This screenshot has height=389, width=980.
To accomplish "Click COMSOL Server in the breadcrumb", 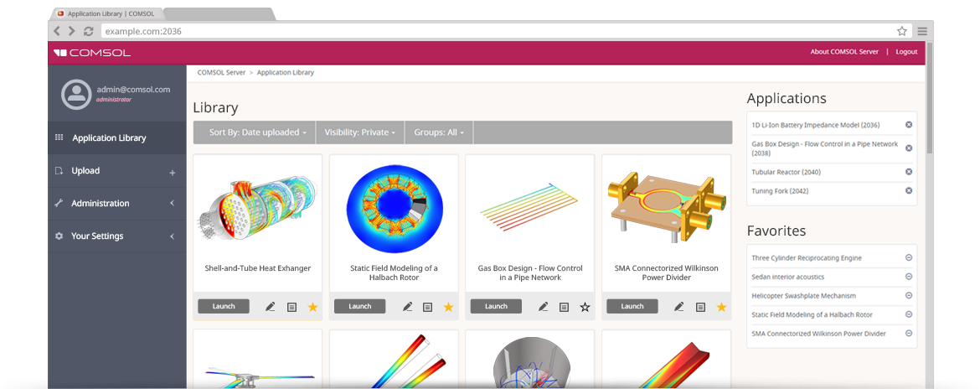I will pyautogui.click(x=221, y=73).
